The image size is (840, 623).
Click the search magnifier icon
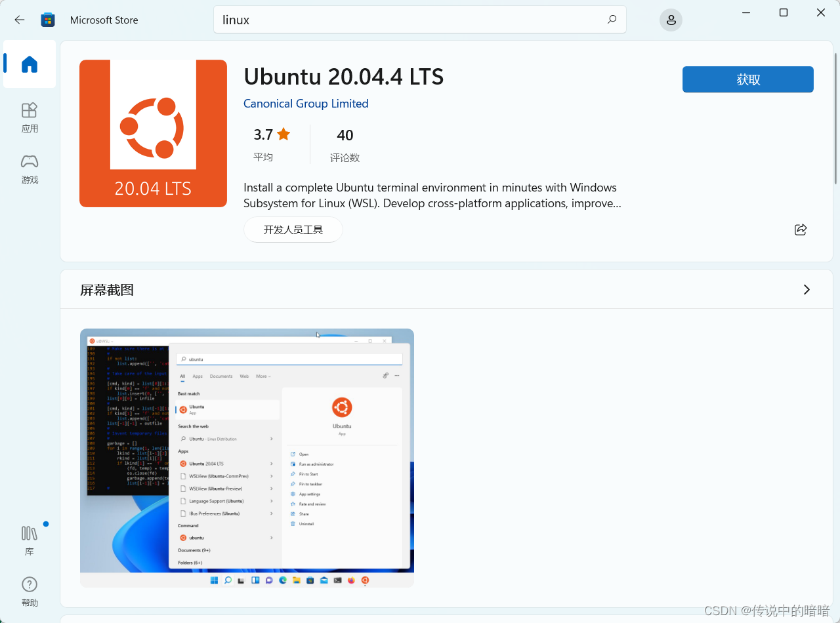pyautogui.click(x=612, y=20)
